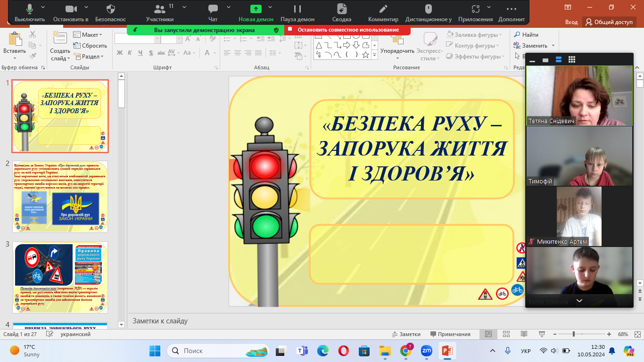Toggle justify paragraph alignment
The image size is (644, 362).
coord(259,53)
